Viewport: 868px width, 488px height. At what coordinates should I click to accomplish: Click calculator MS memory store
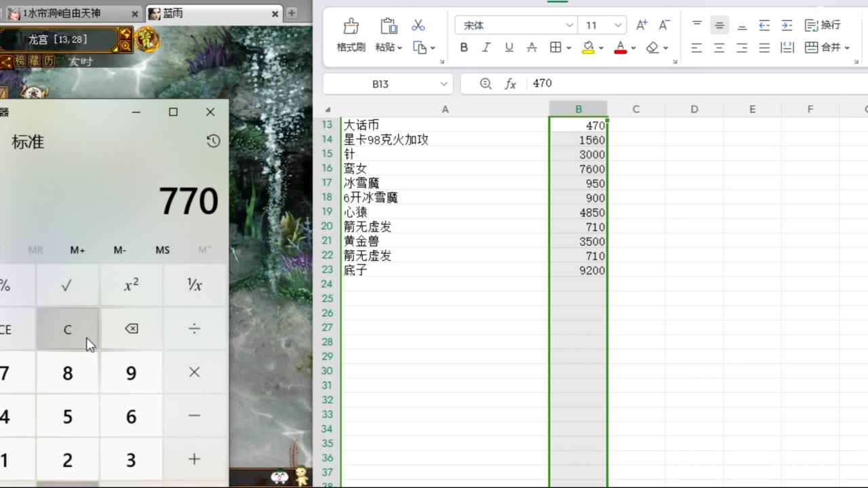(162, 250)
